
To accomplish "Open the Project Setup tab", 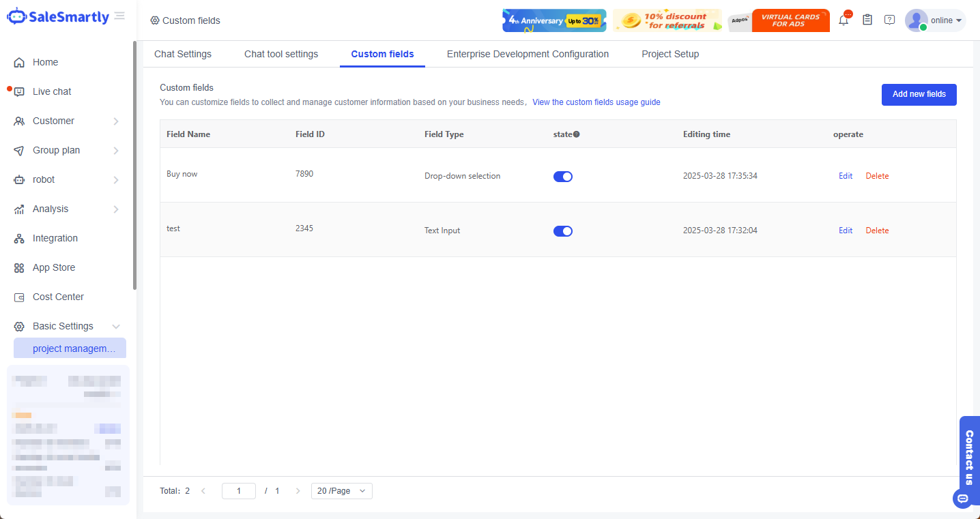I will pos(670,54).
